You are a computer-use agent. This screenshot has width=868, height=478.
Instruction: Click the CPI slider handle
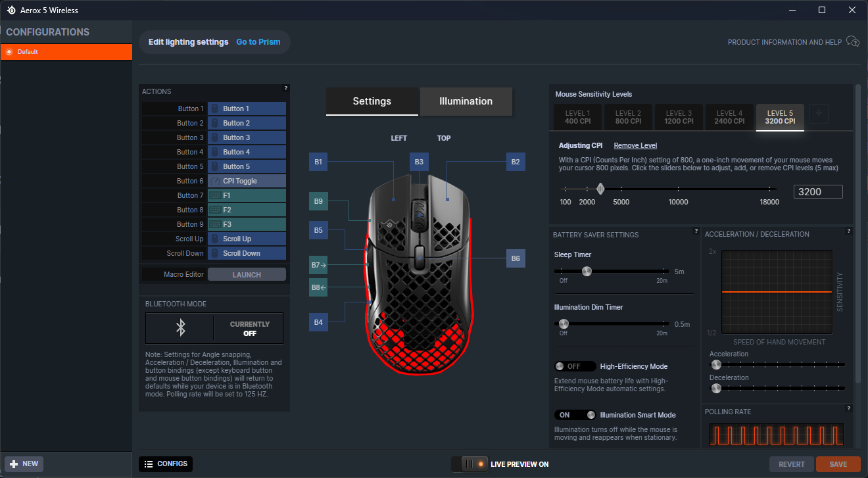coord(600,189)
